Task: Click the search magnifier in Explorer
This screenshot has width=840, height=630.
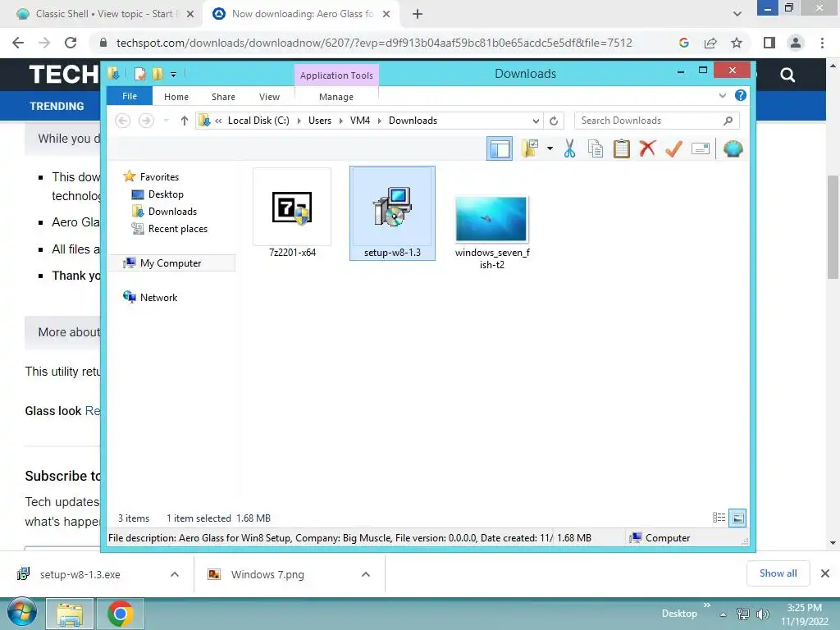Action: (728, 121)
